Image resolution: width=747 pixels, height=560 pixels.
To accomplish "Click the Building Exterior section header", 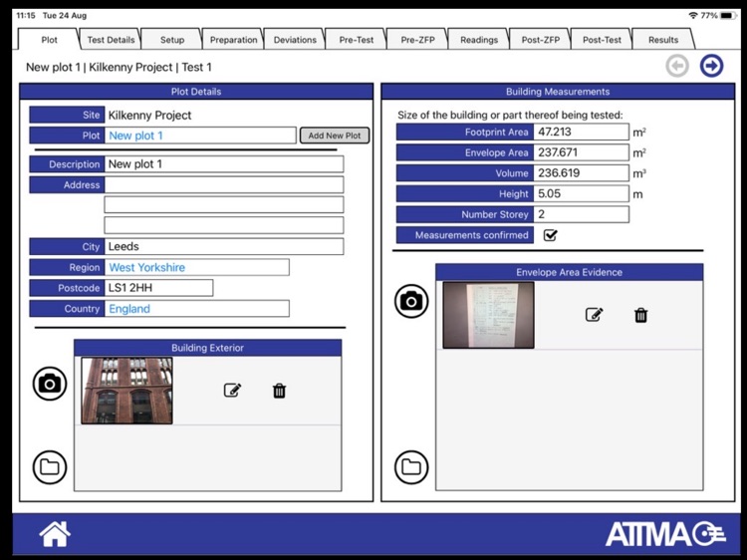I will click(x=208, y=348).
